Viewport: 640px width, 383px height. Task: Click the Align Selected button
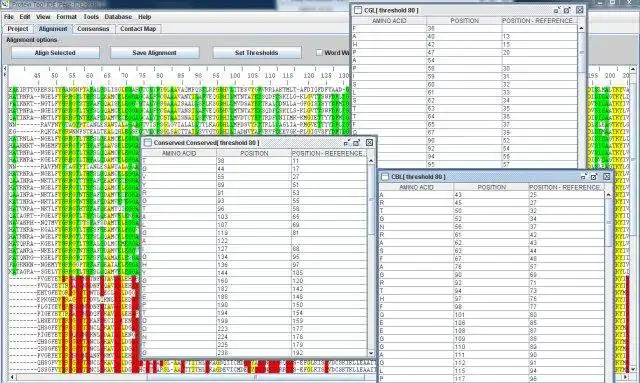[56, 53]
